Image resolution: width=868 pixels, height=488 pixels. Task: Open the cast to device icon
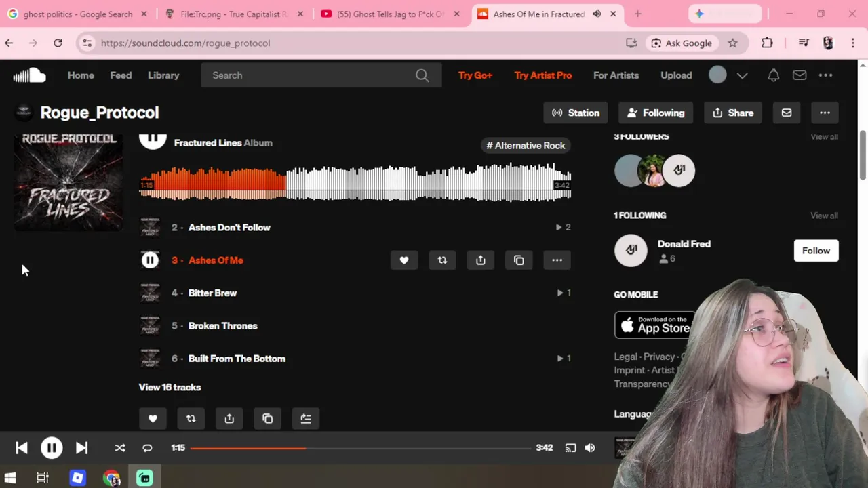click(x=570, y=448)
